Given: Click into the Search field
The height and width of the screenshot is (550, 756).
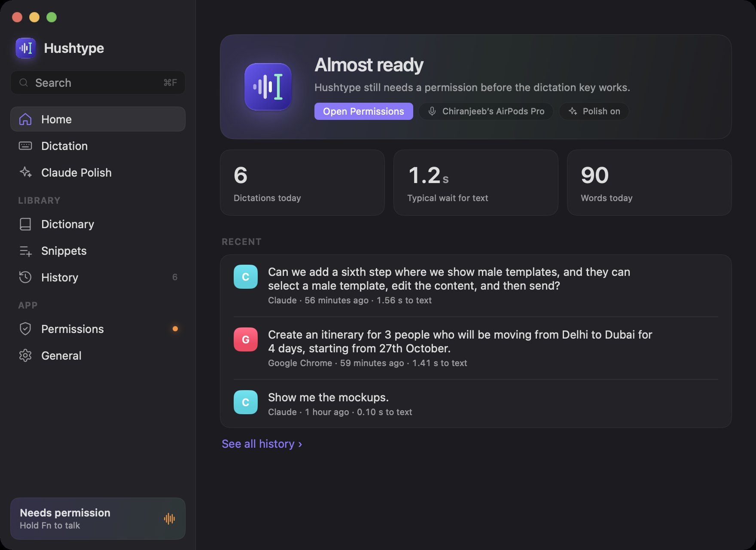Looking at the screenshot, I should tap(98, 82).
